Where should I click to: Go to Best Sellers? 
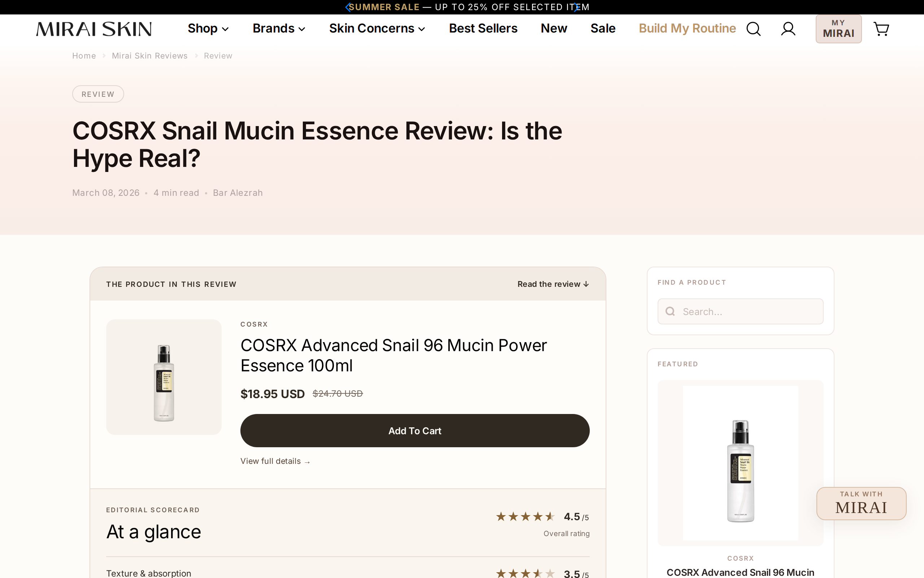(x=483, y=29)
